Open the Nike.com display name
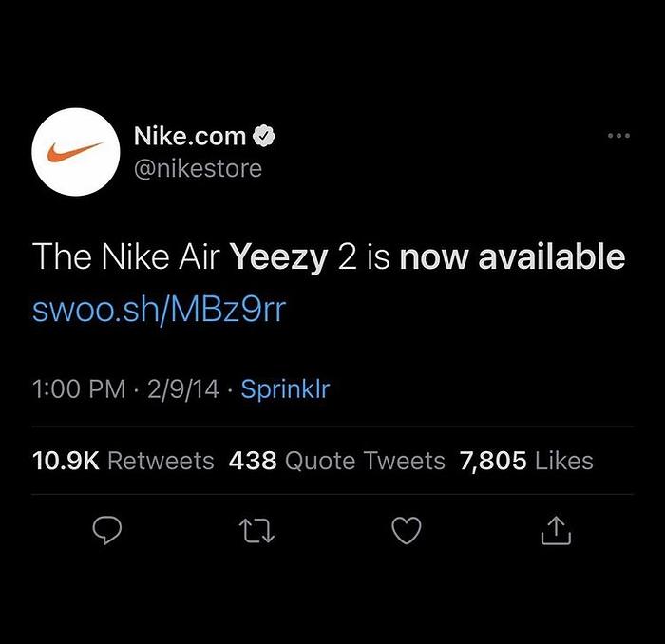 pos(190,136)
